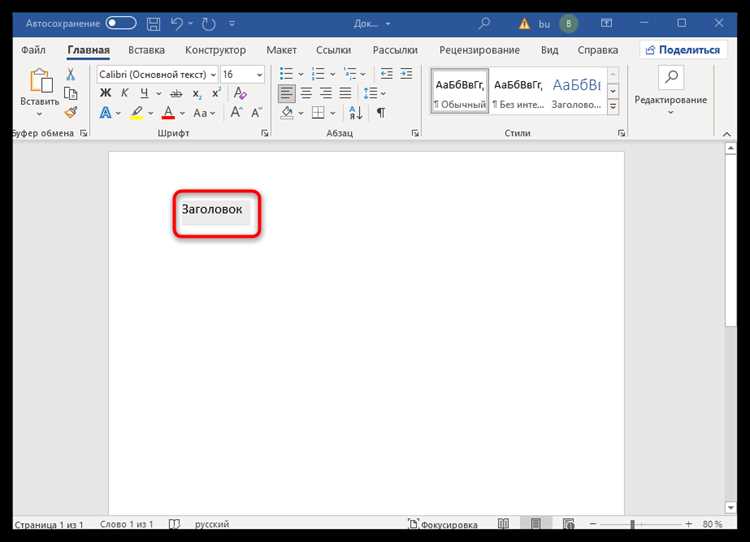Toggle strikethrough formatting
The width and height of the screenshot is (750, 542).
(x=176, y=93)
